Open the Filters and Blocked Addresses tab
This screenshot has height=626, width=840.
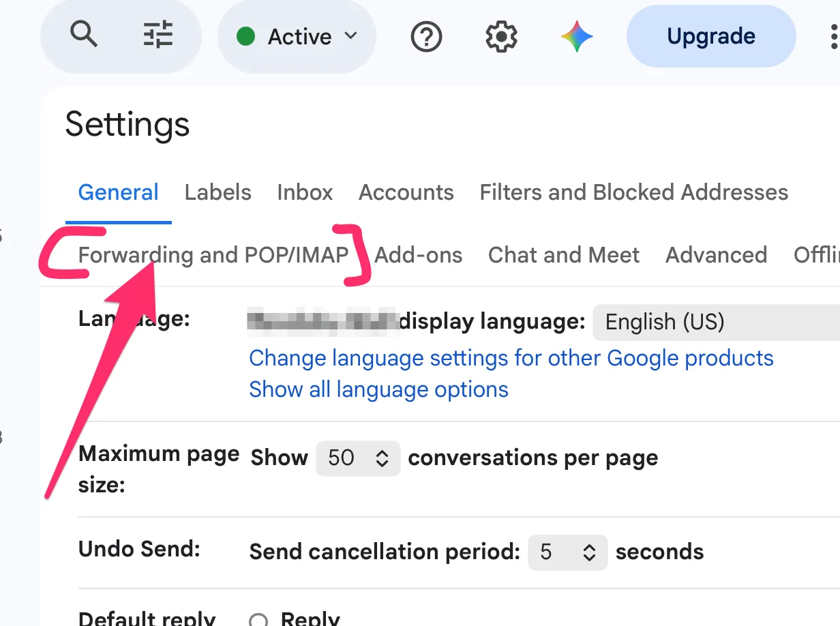click(634, 192)
